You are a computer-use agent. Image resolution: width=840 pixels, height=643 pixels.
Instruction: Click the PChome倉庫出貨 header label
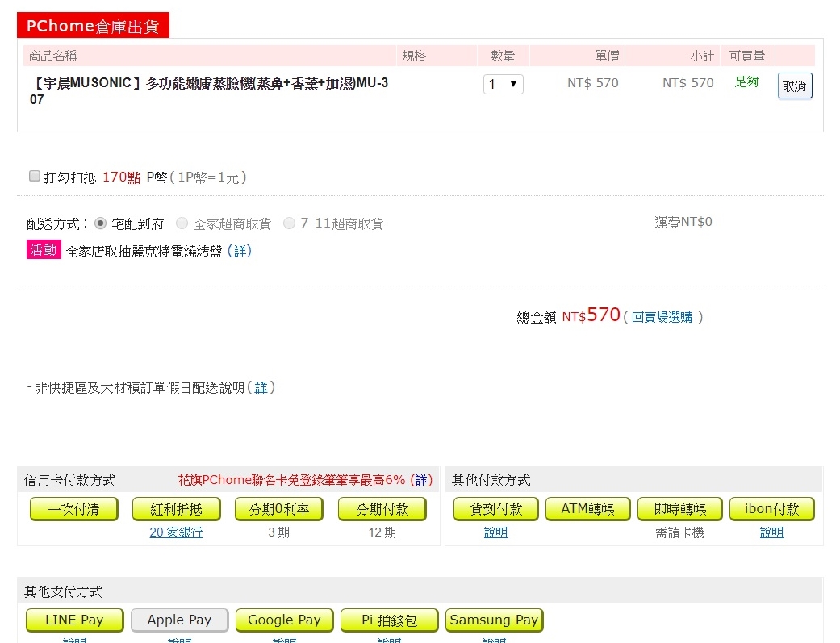click(94, 26)
